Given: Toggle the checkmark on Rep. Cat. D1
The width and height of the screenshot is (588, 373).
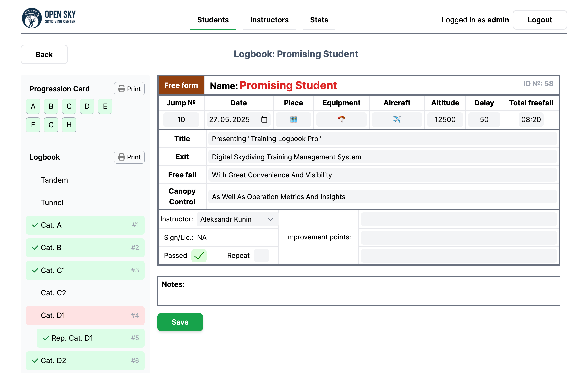Looking at the screenshot, I should (x=46, y=338).
